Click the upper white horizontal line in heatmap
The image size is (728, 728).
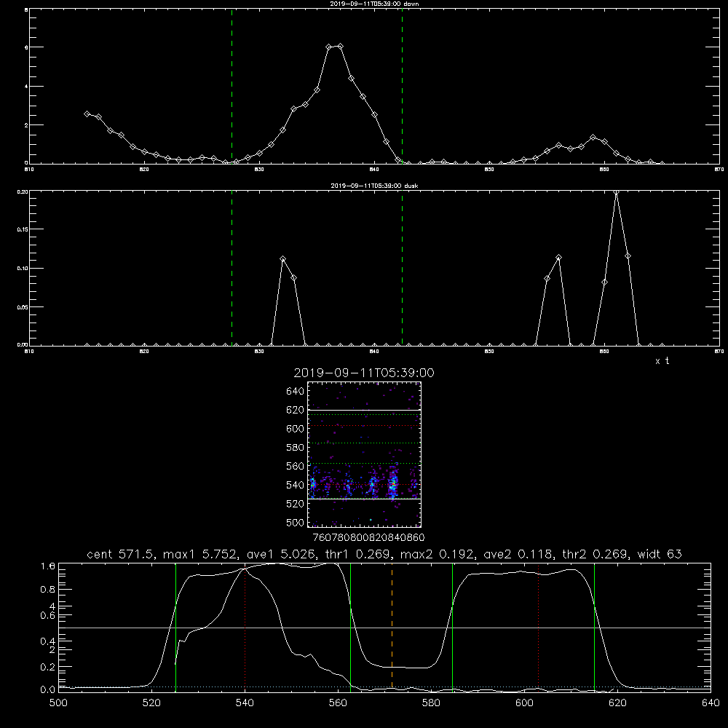coord(364,410)
